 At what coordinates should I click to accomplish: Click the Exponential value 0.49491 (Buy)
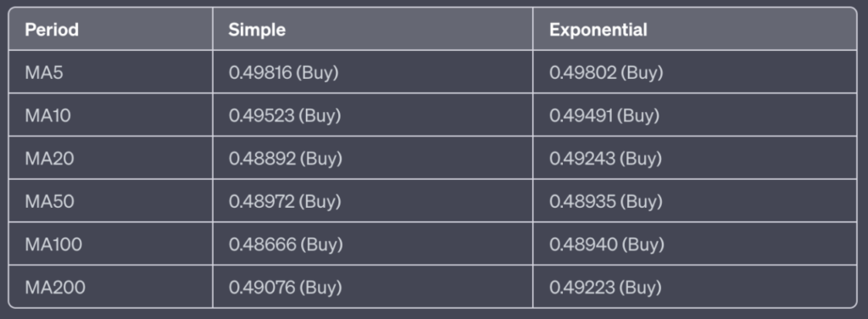click(x=604, y=116)
